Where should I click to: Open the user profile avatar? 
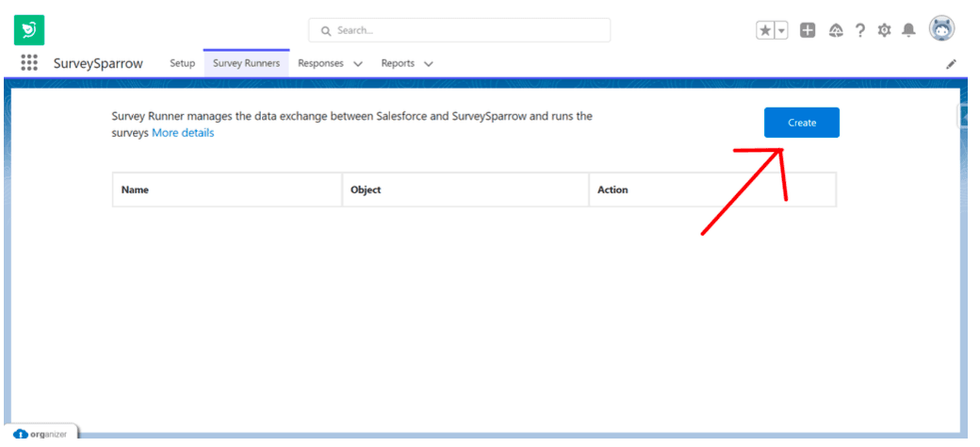[941, 29]
